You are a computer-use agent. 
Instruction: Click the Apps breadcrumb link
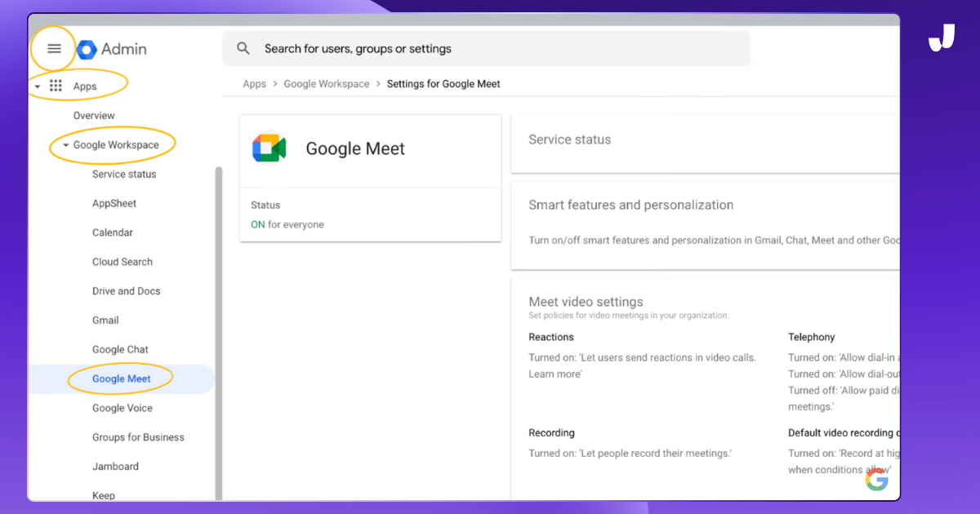point(255,84)
